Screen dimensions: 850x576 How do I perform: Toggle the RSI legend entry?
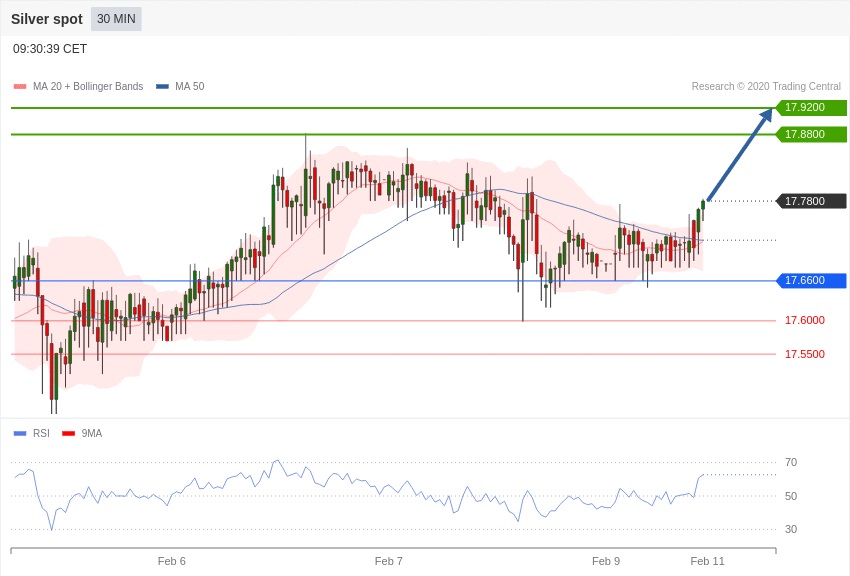pyautogui.click(x=40, y=433)
